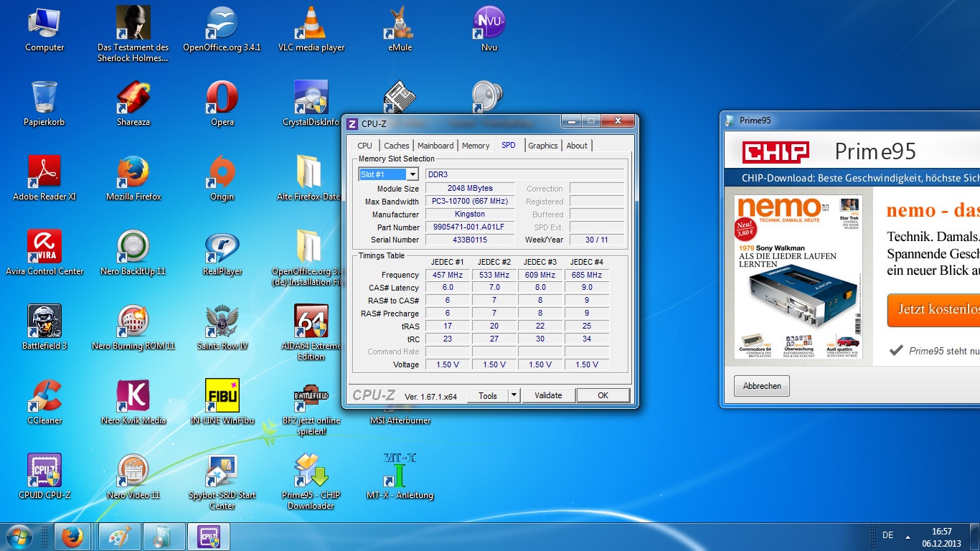Open the Nero Burning ROM 11 shortcut
This screenshot has height=551, width=980.
pyautogui.click(x=133, y=327)
